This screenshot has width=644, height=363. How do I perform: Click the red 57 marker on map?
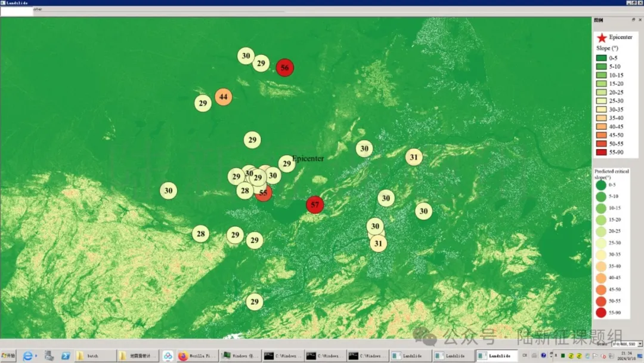coord(315,205)
